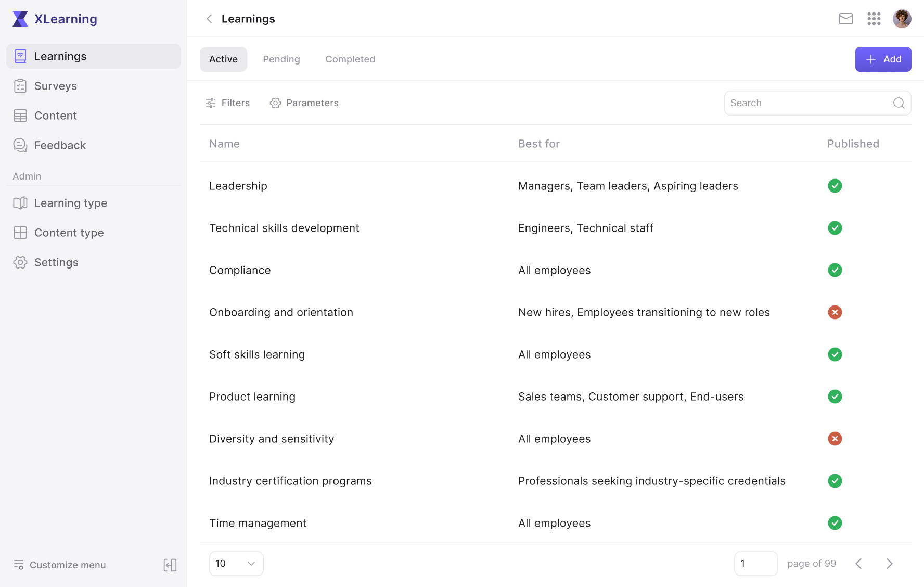This screenshot has height=587, width=924.
Task: Open the Compliance learning row
Action: coord(556,270)
